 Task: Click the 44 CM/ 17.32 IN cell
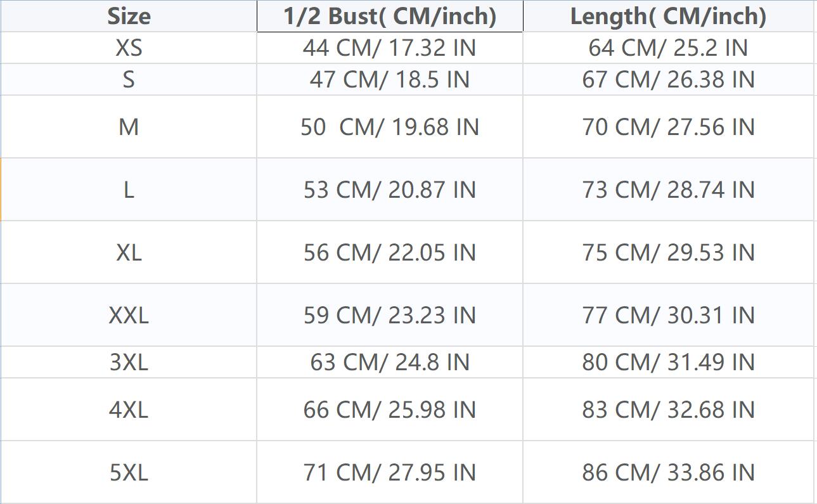coord(389,48)
